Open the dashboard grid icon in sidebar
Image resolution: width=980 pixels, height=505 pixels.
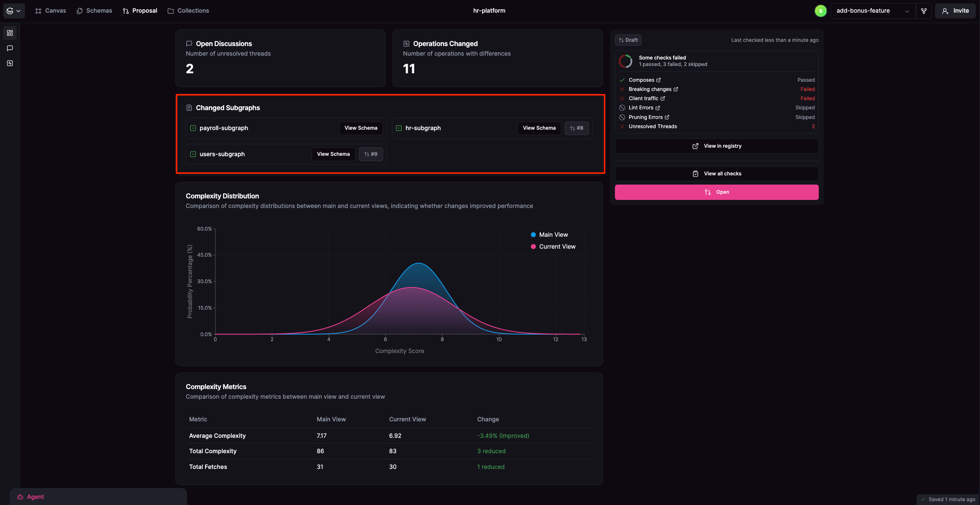(10, 33)
